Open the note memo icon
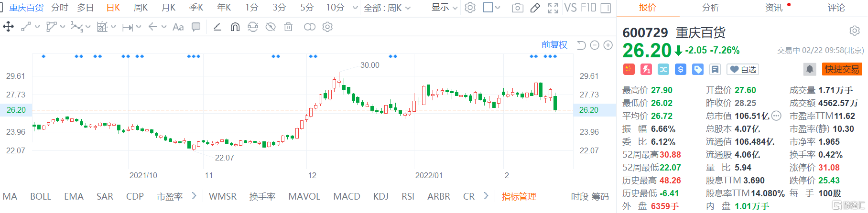Viewport: 868px width, 213px height. pos(715,69)
